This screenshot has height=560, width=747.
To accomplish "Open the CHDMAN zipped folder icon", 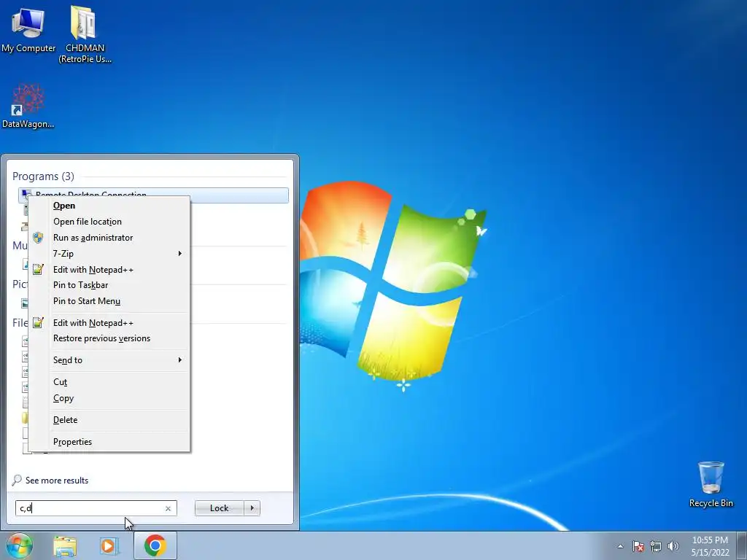I will [85, 34].
